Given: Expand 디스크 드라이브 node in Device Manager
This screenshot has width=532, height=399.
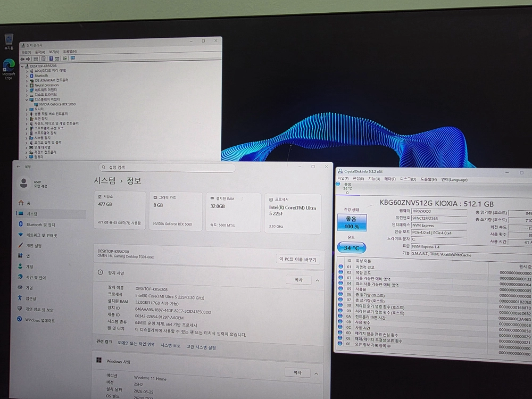Looking at the screenshot, I should pos(27,95).
